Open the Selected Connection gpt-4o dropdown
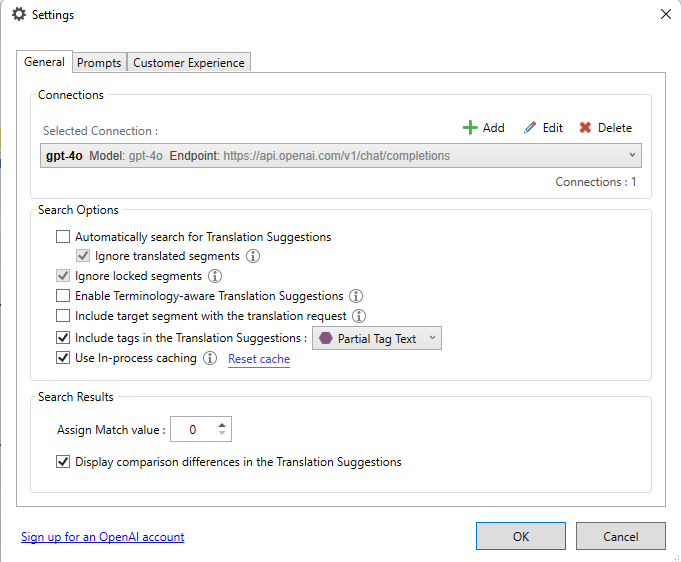The image size is (681, 562). [632, 156]
